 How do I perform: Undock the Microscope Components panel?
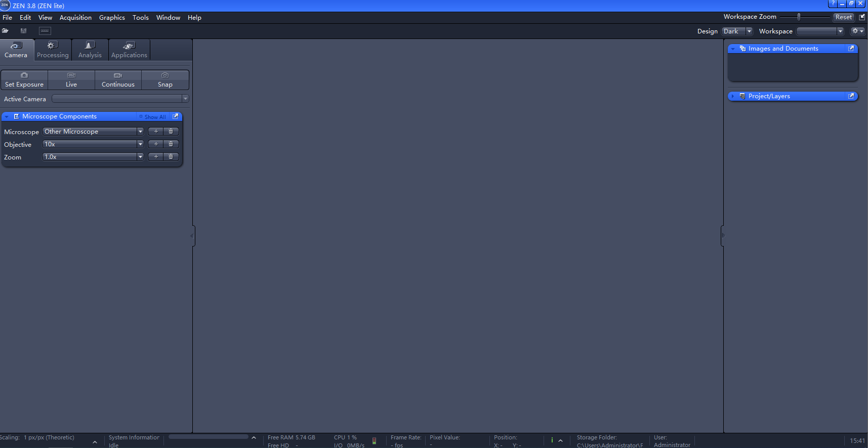coord(176,116)
